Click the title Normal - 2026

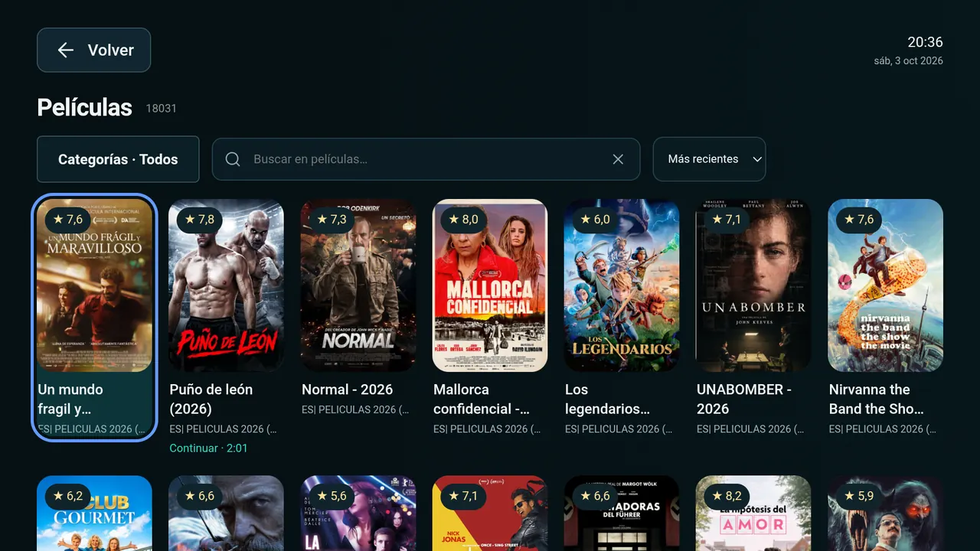point(347,390)
